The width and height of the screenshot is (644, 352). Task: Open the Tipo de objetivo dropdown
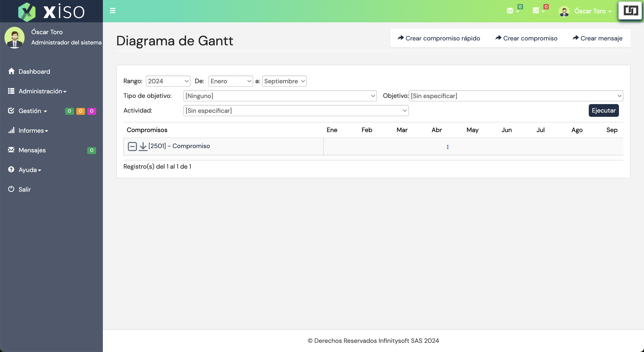tap(280, 96)
